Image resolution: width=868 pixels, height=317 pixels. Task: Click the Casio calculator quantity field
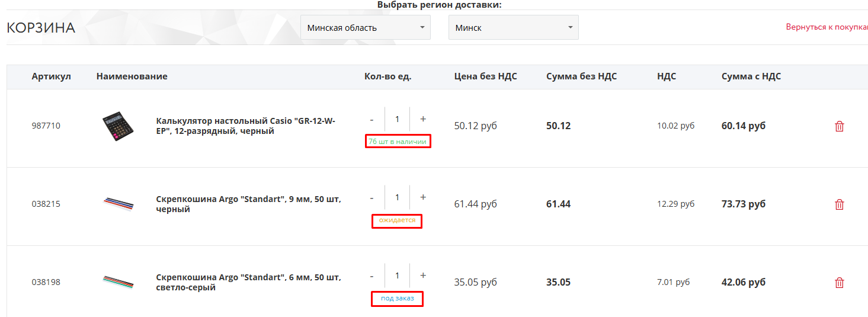click(x=397, y=119)
